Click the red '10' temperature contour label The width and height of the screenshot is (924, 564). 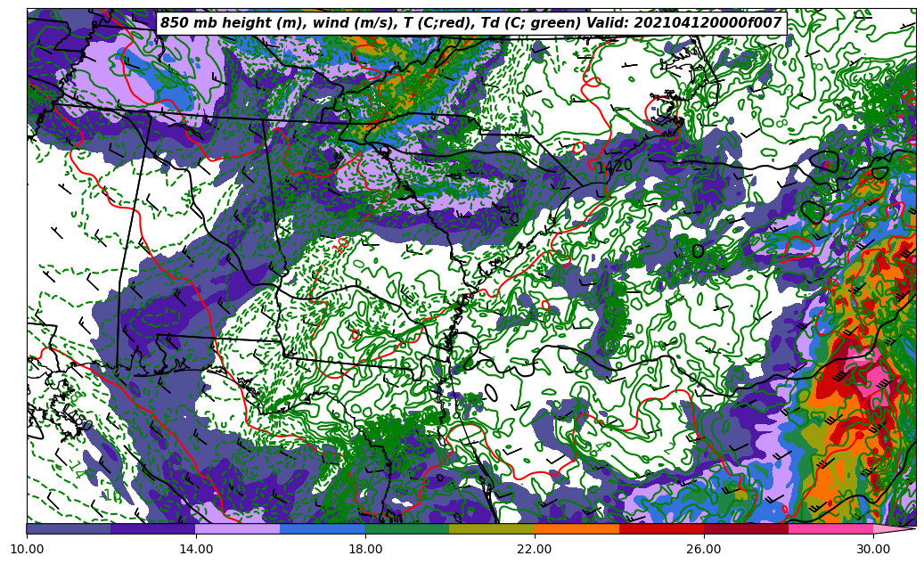340,244
